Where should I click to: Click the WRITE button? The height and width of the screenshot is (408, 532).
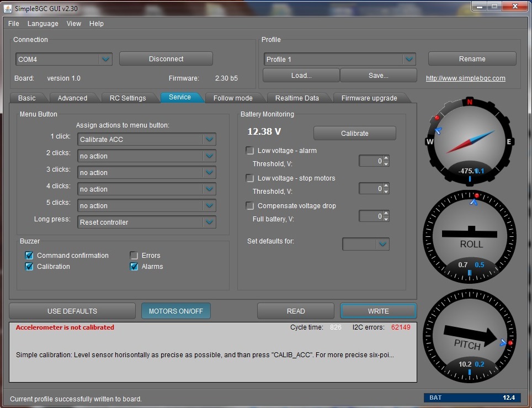378,311
